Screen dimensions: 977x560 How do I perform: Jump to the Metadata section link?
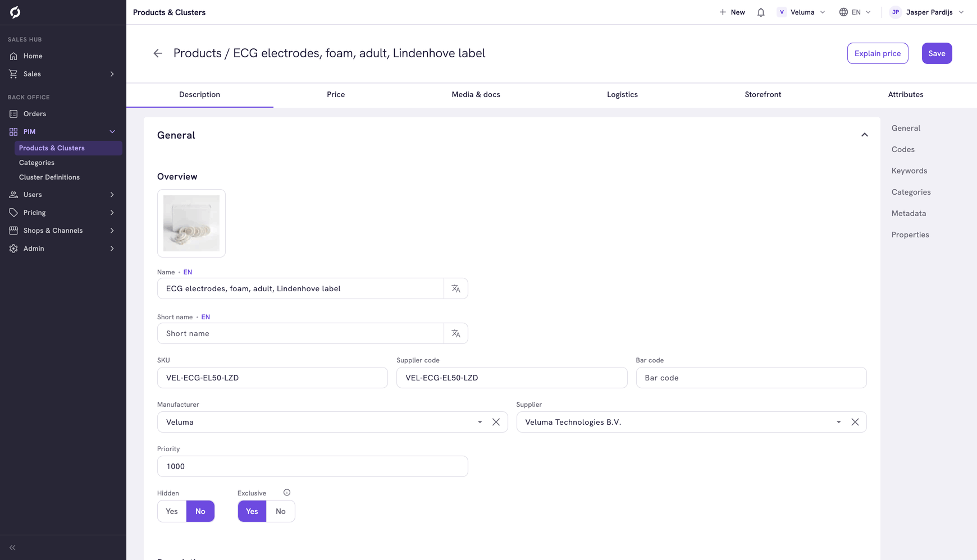pyautogui.click(x=909, y=214)
